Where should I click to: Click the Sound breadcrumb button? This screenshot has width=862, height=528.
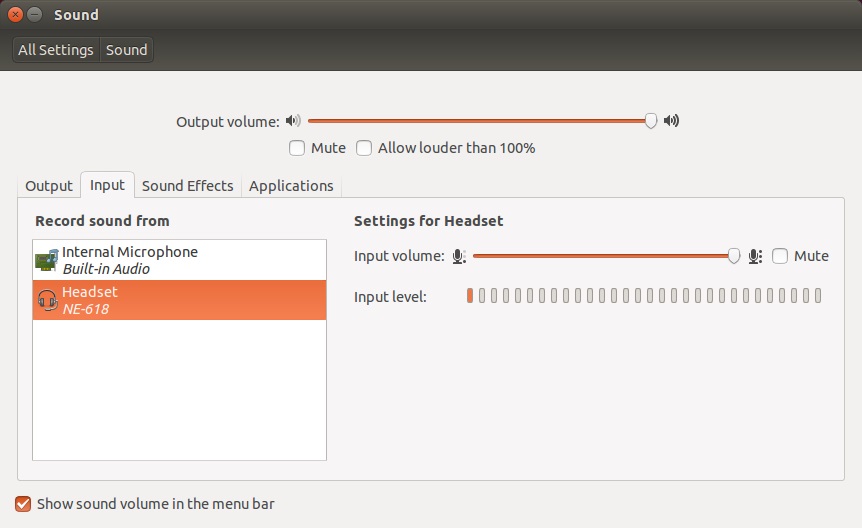click(x=127, y=50)
